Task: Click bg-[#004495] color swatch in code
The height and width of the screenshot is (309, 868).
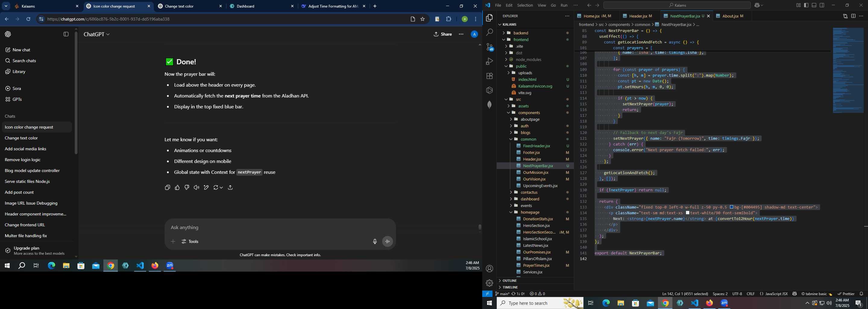Action: [731, 207]
